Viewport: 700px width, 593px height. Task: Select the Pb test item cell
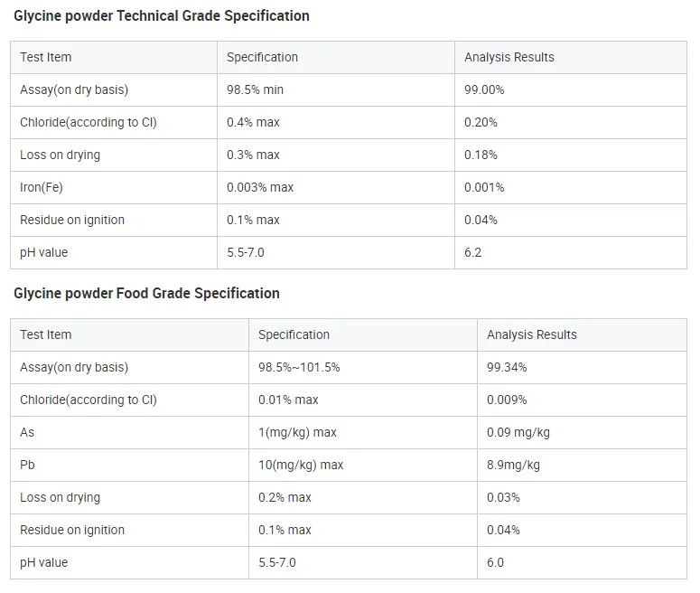(x=27, y=466)
